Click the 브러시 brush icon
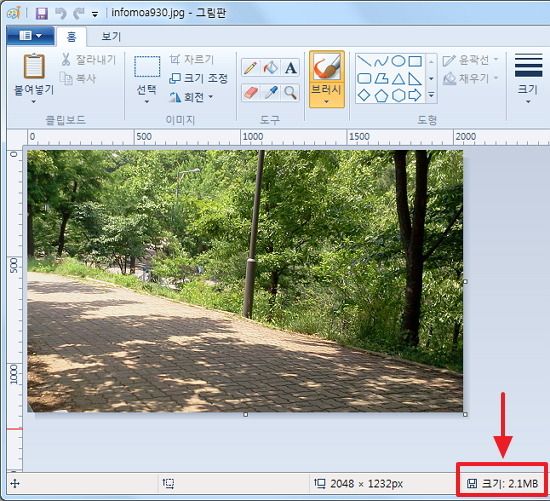The height and width of the screenshot is (501, 550). pos(327,67)
